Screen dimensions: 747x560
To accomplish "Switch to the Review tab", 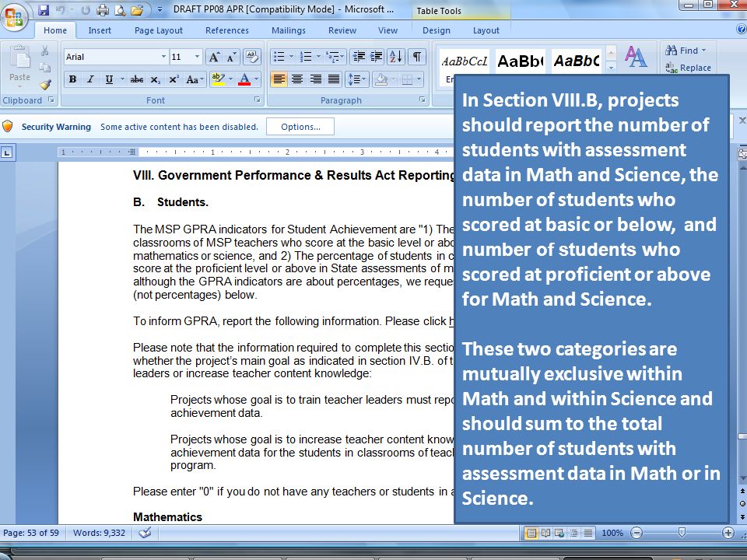I will click(x=342, y=30).
